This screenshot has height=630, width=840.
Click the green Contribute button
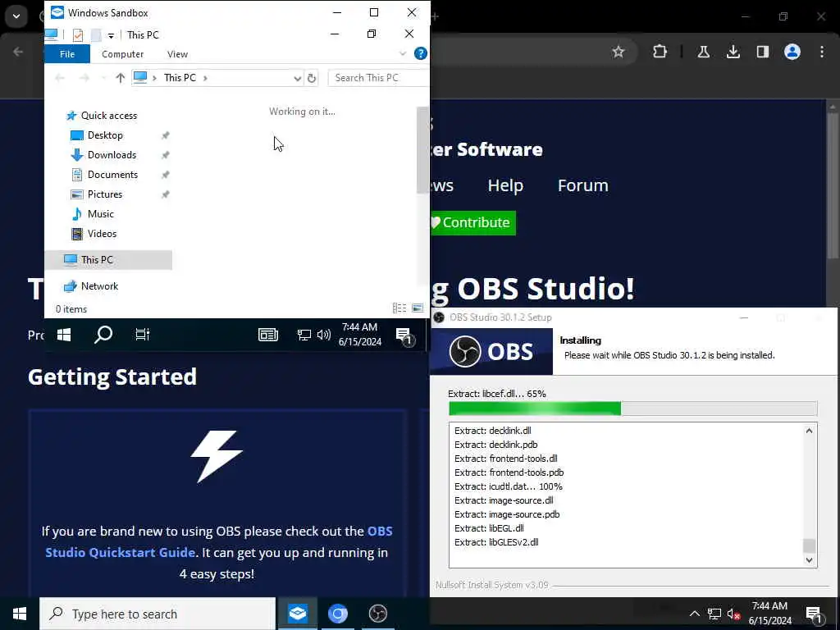(x=472, y=222)
